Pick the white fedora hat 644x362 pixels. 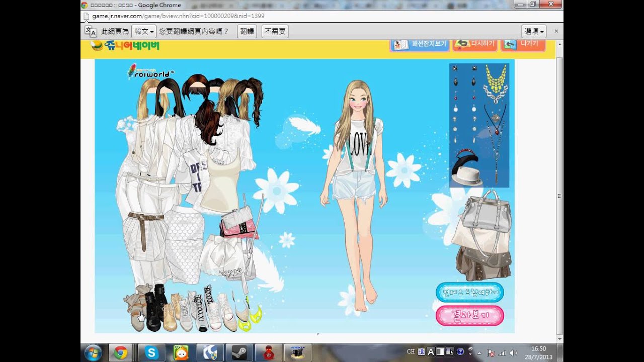click(466, 176)
